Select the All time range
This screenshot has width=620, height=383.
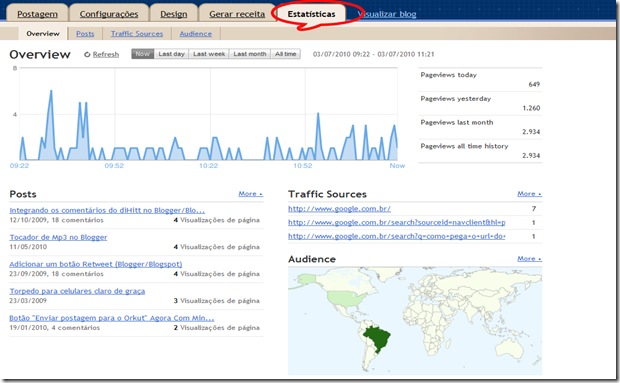tap(285, 54)
